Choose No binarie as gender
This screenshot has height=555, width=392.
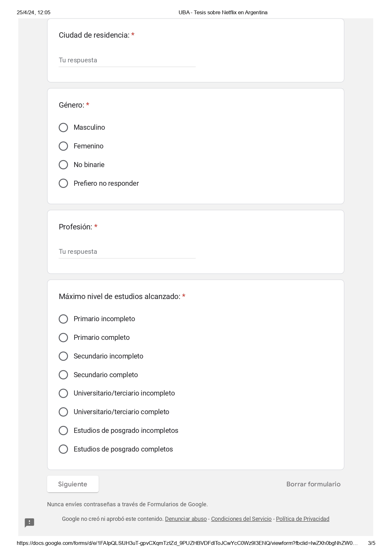(x=63, y=165)
